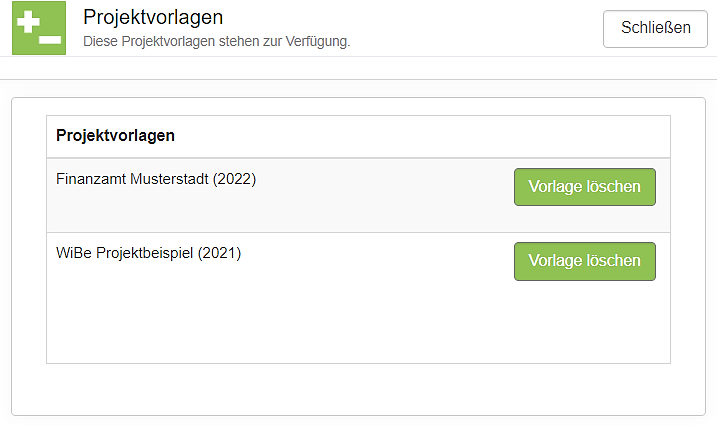The height and width of the screenshot is (425, 717).
Task: Select the Finanzamt Musterstadt (2022) entry
Action: click(x=156, y=180)
